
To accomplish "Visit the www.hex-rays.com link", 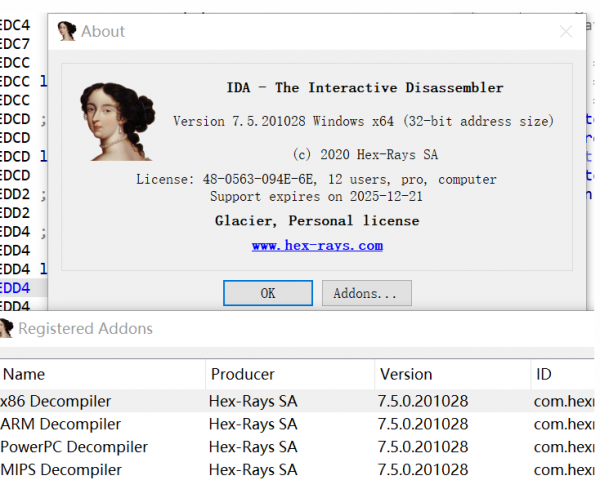I will tap(317, 245).
